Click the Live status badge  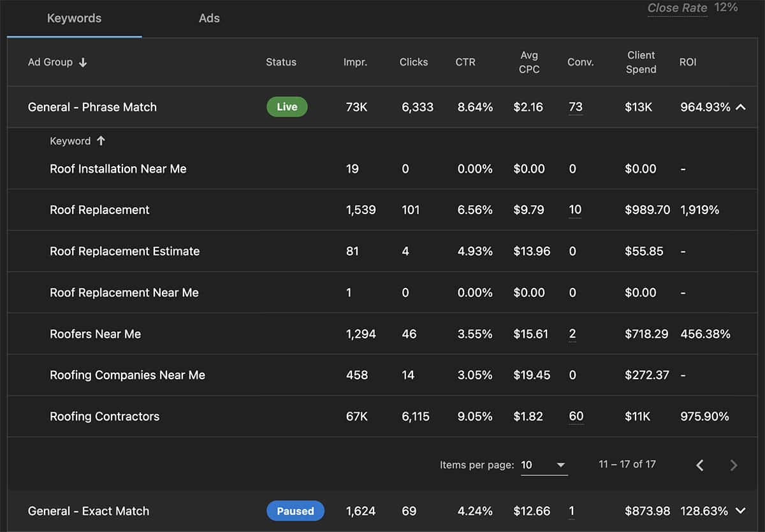coord(287,107)
